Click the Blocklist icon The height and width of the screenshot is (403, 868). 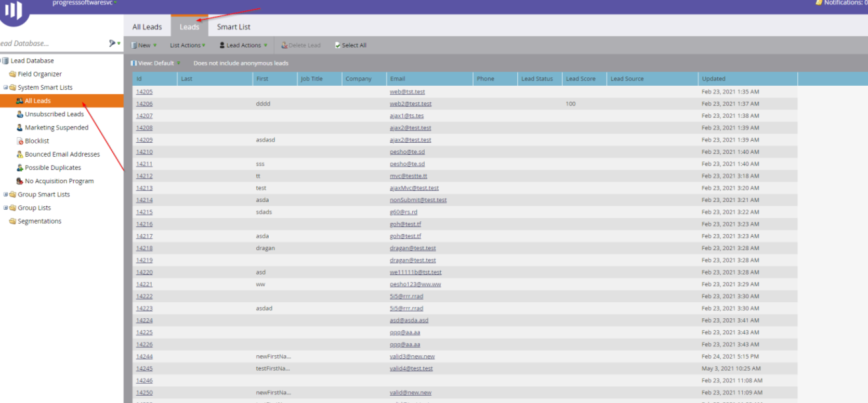point(20,141)
